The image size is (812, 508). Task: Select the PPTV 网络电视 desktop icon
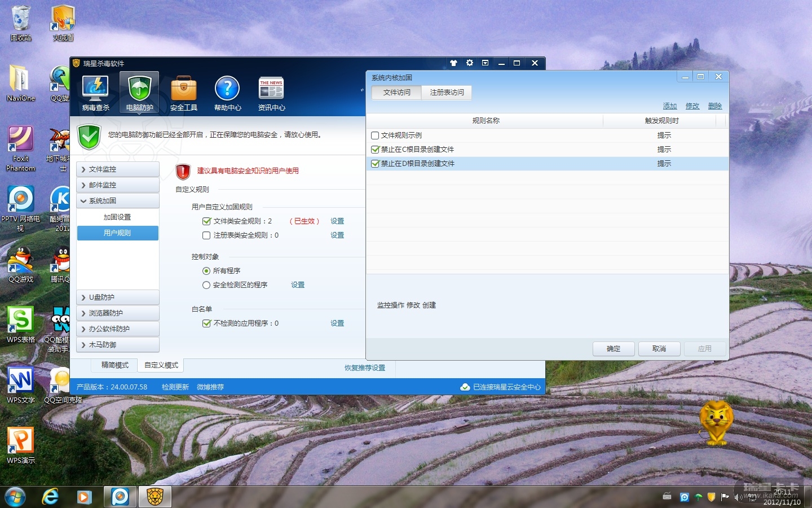21,209
